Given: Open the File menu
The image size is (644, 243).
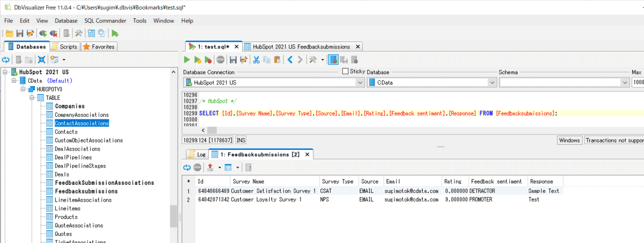Looking at the screenshot, I should click(9, 20).
